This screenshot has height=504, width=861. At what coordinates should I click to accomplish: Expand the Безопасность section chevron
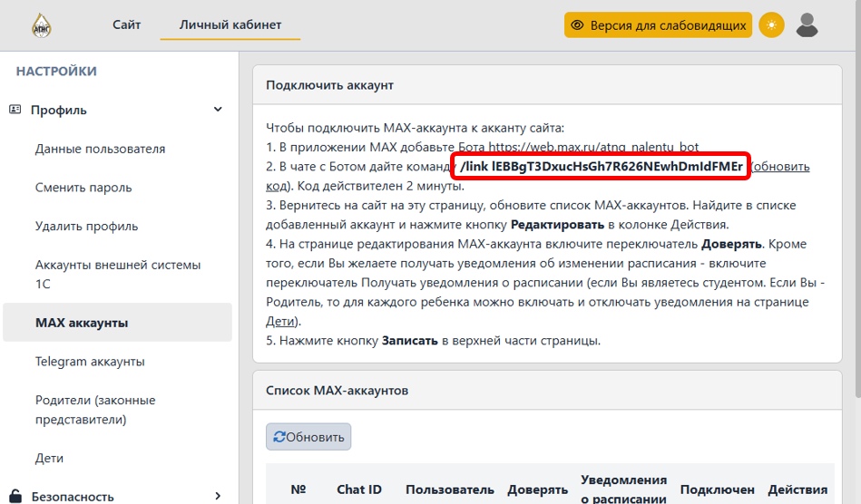218,497
